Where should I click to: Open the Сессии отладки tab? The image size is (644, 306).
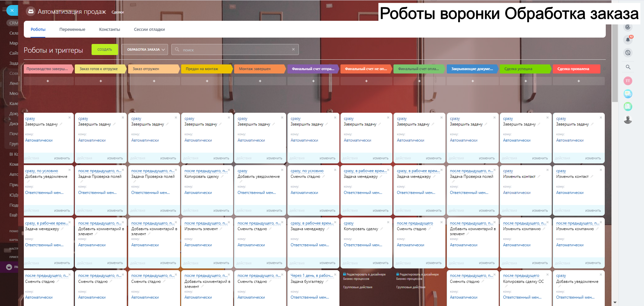pyautogui.click(x=149, y=30)
